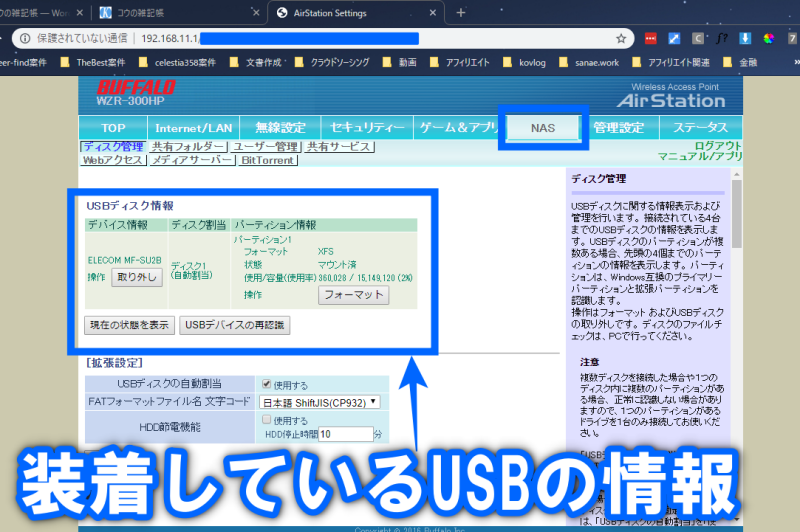Image resolution: width=800 pixels, height=532 pixels.
Task: Click the help panel vertical scrollbar
Action: pos(736,300)
